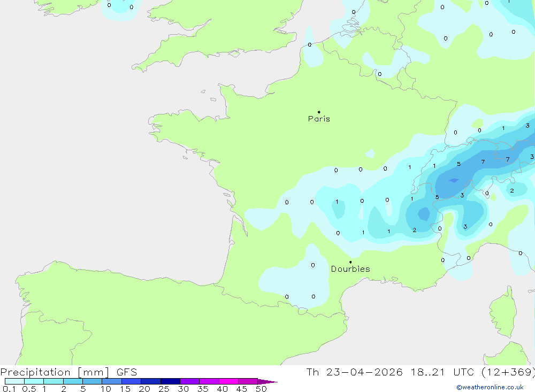Click the '0.5' legend scale value
This screenshot has width=535, height=392.
point(29,389)
